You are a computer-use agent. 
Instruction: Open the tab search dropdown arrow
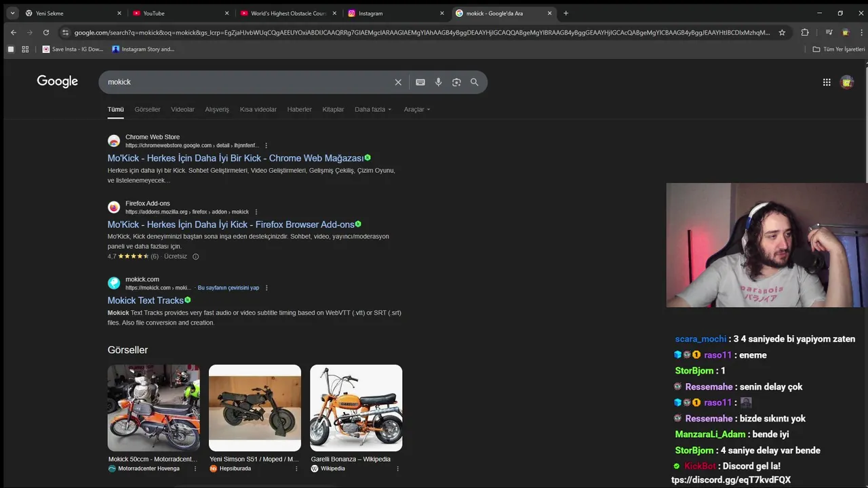coord(12,13)
